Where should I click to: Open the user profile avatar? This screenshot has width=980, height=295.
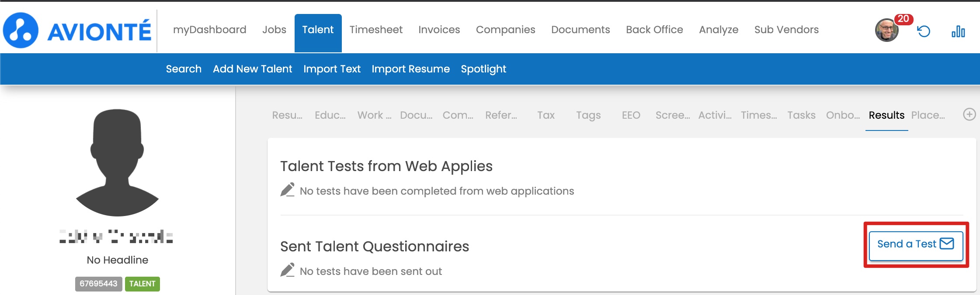tap(886, 31)
